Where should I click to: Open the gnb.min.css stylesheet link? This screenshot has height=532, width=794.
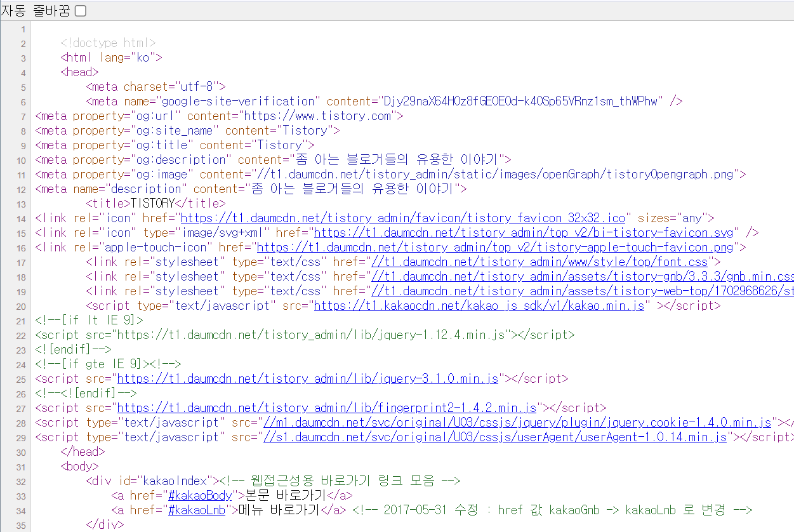click(x=583, y=276)
